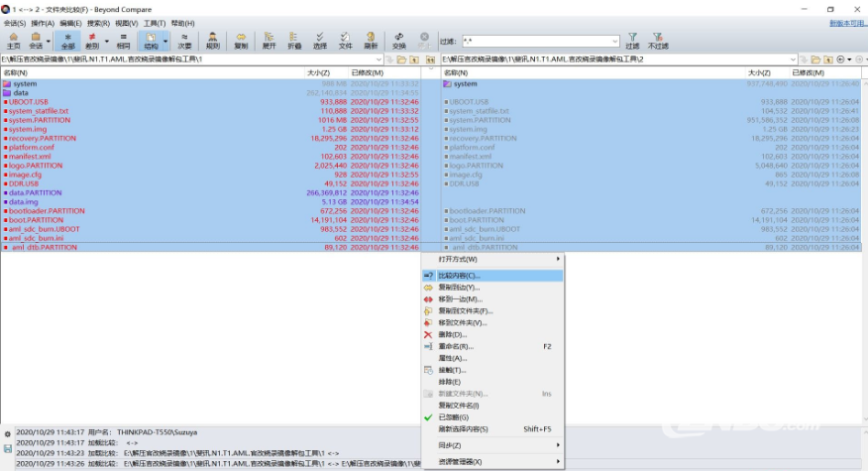The height and width of the screenshot is (471, 868).
Task: Open dropdown arrow next to 会话
Action: tap(49, 41)
